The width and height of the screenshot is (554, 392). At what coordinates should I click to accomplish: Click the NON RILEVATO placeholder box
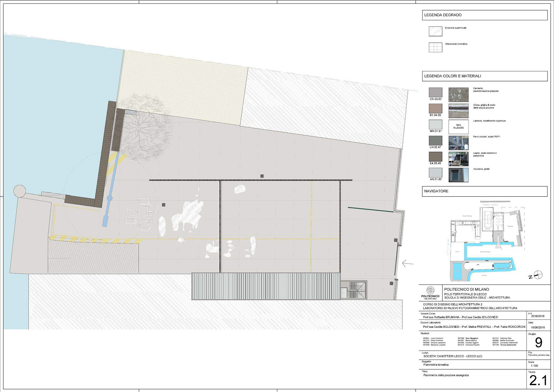pyautogui.click(x=458, y=127)
